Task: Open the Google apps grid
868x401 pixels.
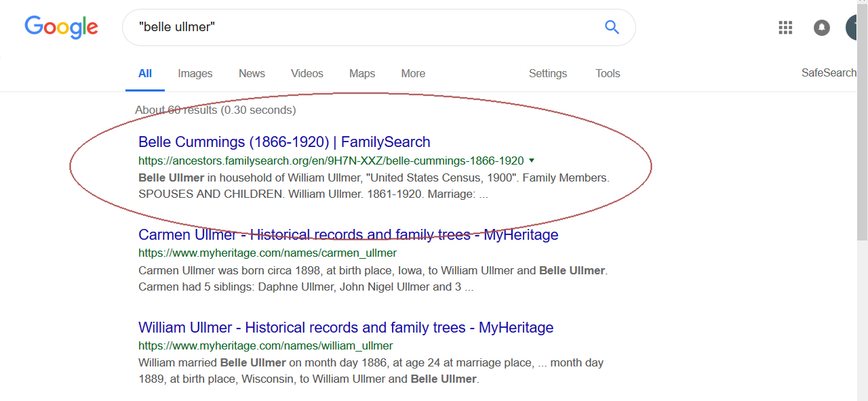Action: point(785,28)
